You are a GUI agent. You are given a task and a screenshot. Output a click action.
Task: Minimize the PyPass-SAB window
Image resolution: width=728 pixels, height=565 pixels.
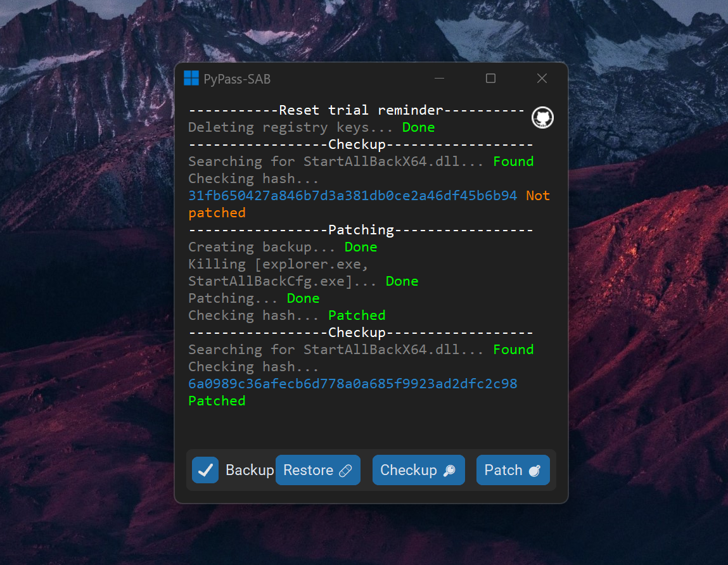tap(439, 79)
